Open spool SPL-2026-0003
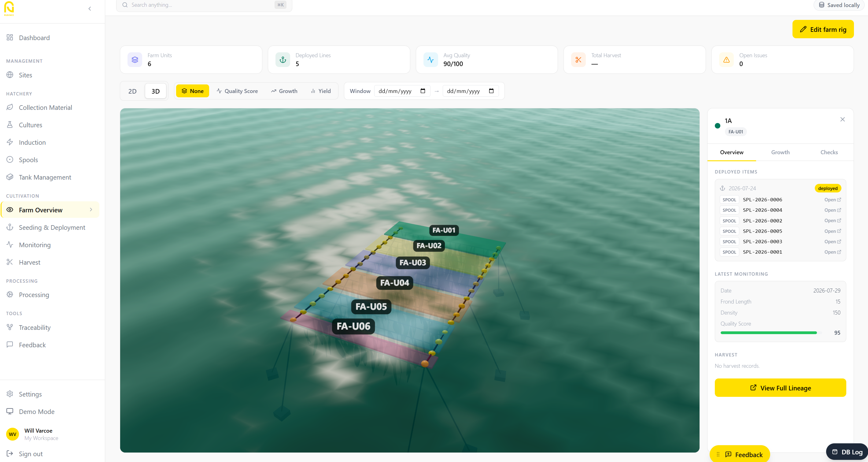868x462 pixels. tap(833, 241)
